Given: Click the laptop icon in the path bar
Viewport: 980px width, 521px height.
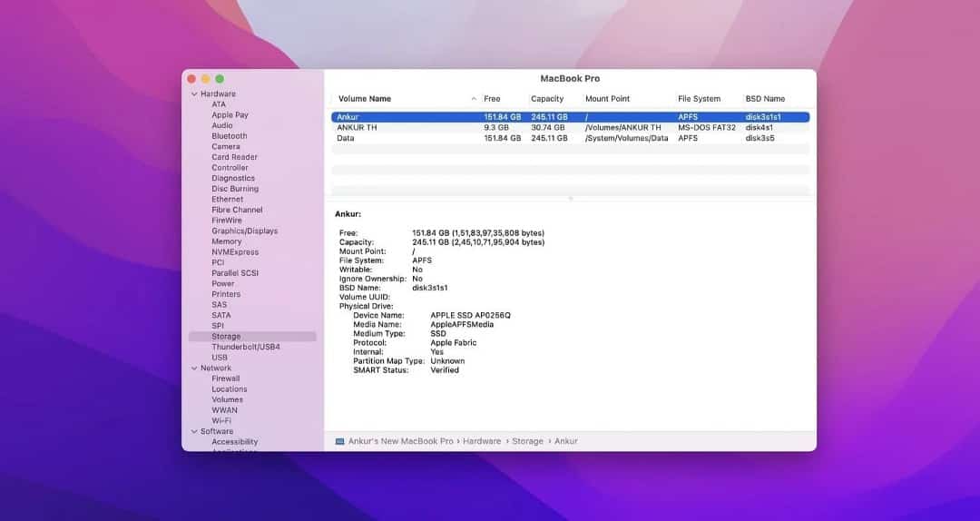Looking at the screenshot, I should [x=339, y=441].
